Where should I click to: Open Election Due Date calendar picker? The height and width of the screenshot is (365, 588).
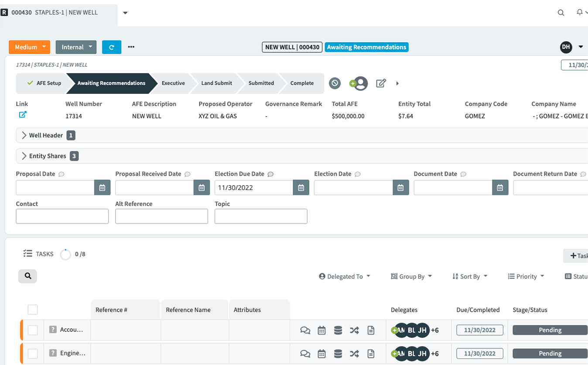pos(301,188)
